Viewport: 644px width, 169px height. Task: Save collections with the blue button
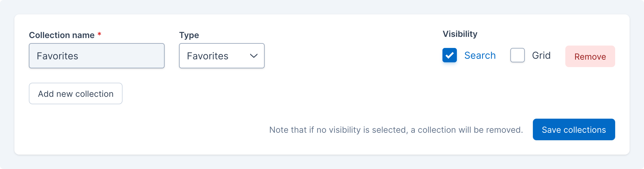click(x=574, y=129)
